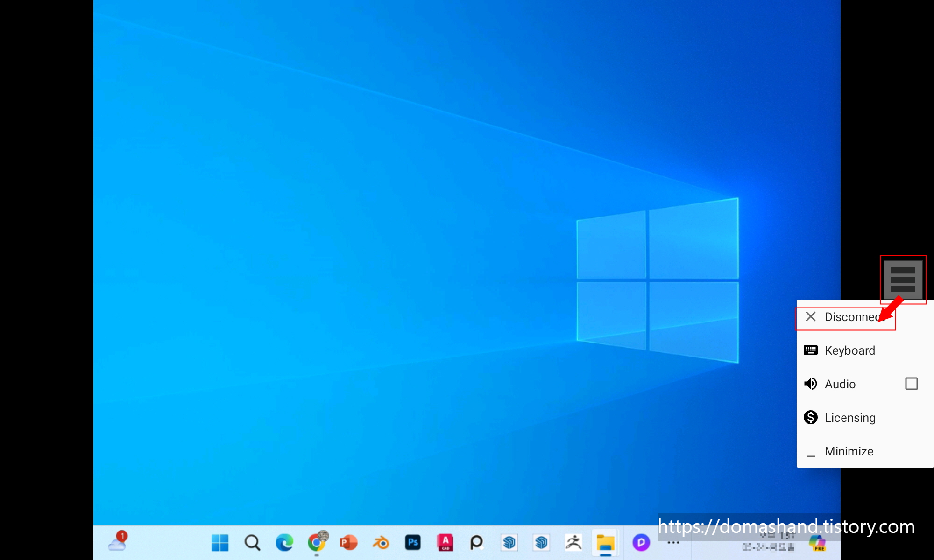
Task: Click the taskbar Search magnifier
Action: point(252,543)
